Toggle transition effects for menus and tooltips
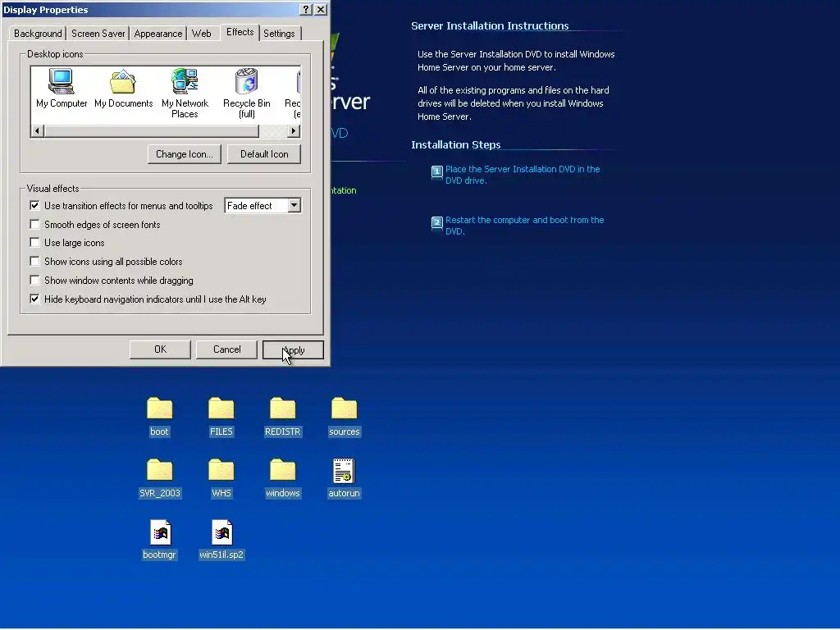The height and width of the screenshot is (630, 840). (34, 206)
